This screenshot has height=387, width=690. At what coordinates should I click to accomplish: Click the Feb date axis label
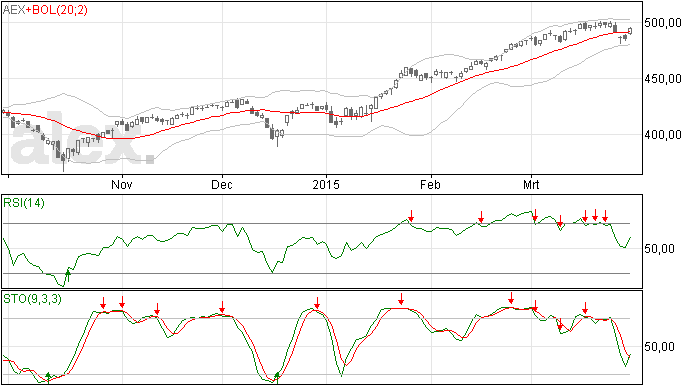(430, 184)
